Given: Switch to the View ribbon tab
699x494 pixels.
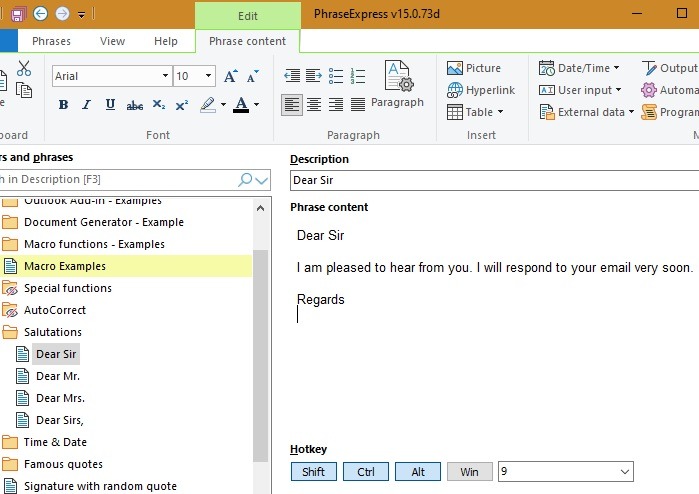Looking at the screenshot, I should pyautogui.click(x=112, y=41).
